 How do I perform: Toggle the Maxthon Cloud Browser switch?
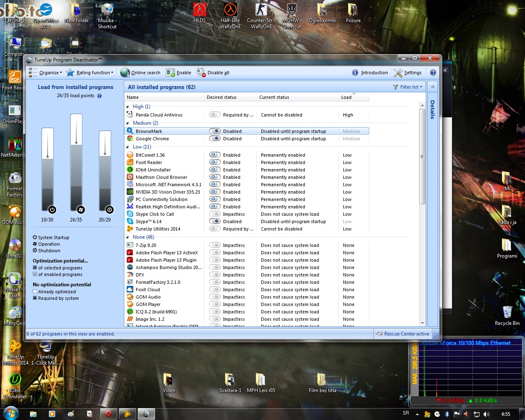pyautogui.click(x=215, y=177)
